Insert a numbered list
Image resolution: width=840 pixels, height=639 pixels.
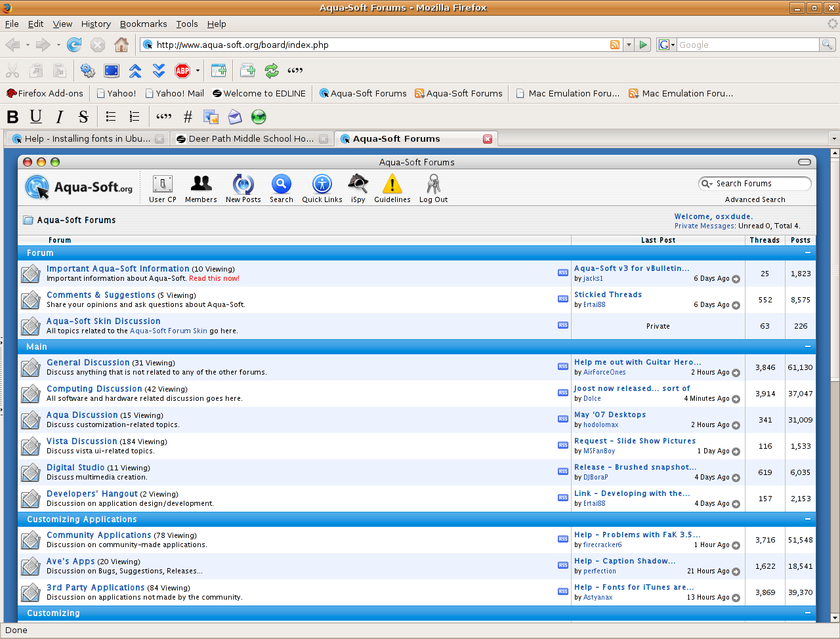(x=135, y=117)
